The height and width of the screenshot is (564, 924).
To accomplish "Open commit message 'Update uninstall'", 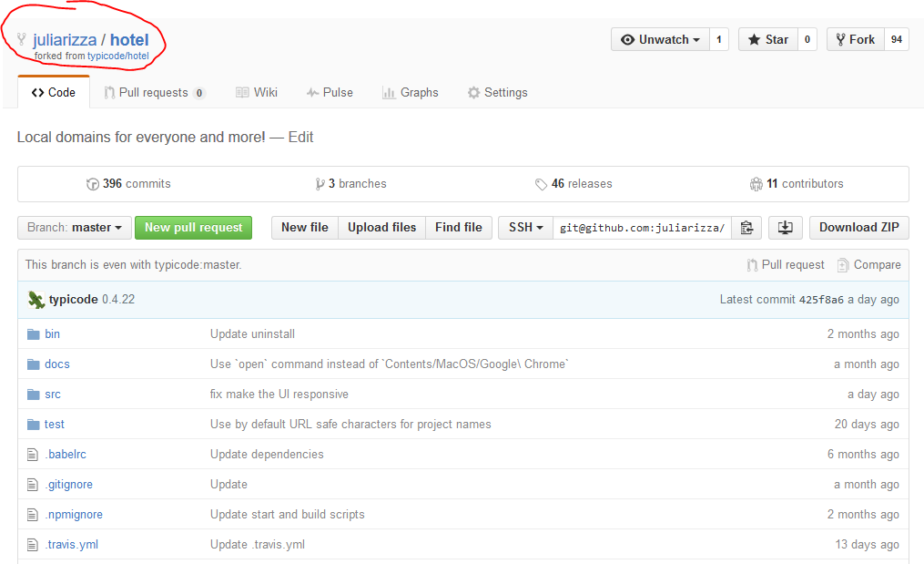I will (x=252, y=334).
